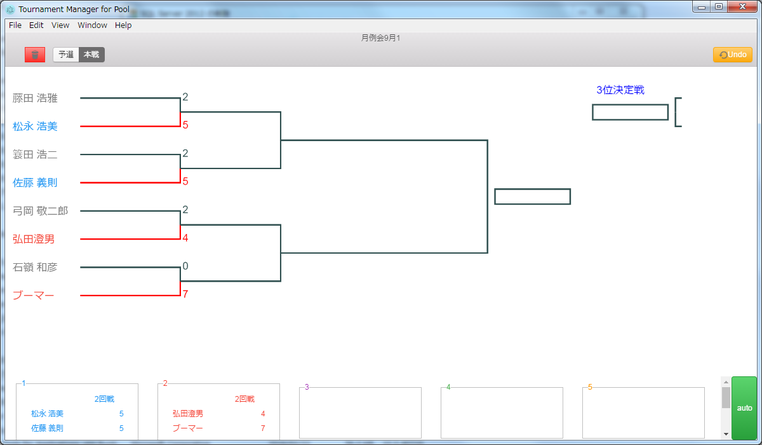
Task: Click 2回戦 label in table 1
Action: tap(104, 399)
